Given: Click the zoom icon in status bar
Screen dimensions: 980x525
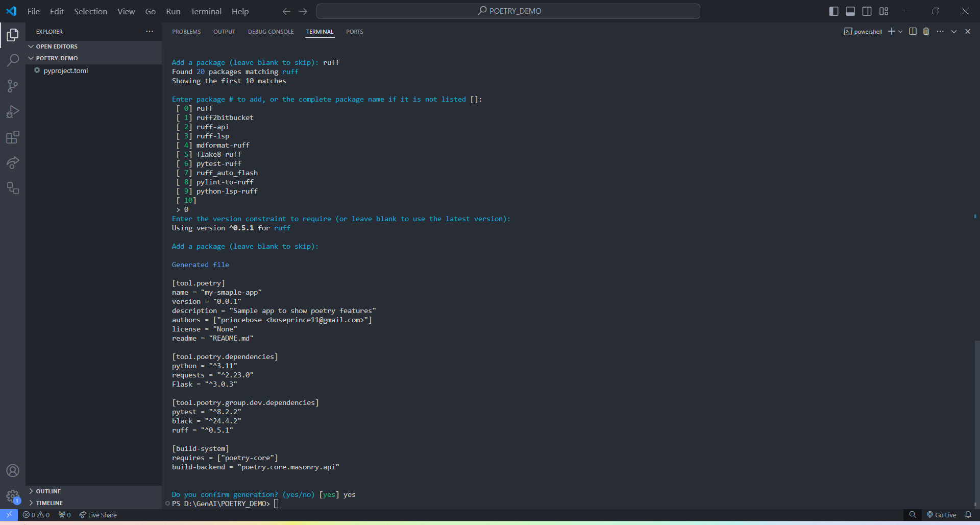Looking at the screenshot, I should click(x=913, y=515).
